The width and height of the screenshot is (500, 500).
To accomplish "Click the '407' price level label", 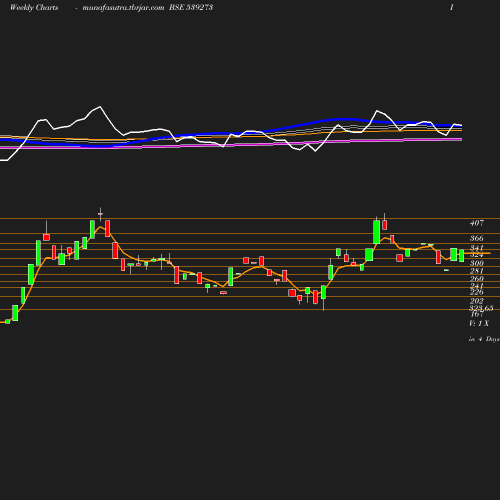I will [477, 223].
